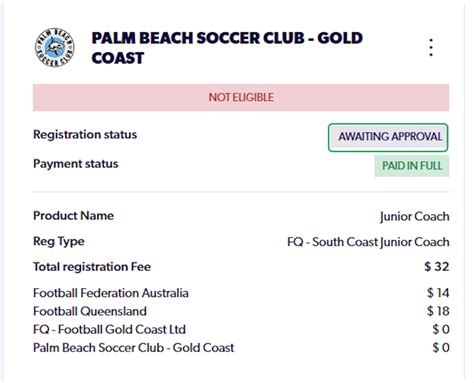Click FQ - Football Gold Coast Ltd row
The image size is (474, 383).
click(241, 329)
